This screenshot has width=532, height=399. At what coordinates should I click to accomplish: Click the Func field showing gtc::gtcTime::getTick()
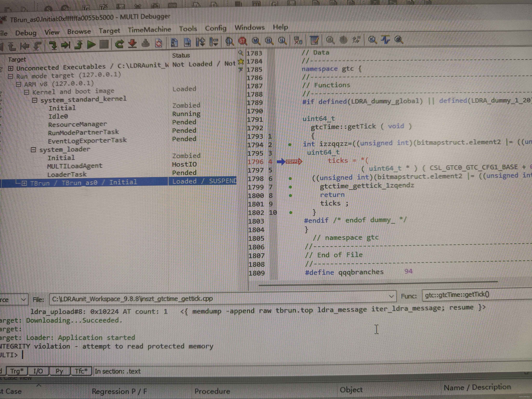point(477,295)
